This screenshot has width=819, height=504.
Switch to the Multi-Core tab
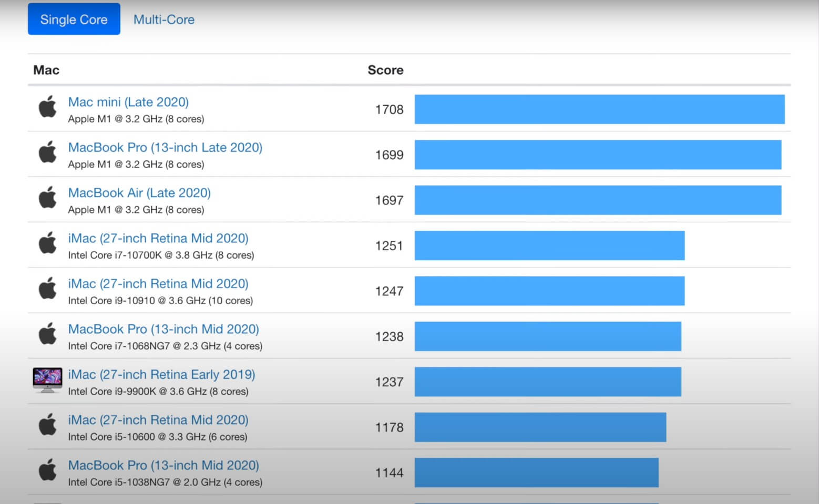163,19
